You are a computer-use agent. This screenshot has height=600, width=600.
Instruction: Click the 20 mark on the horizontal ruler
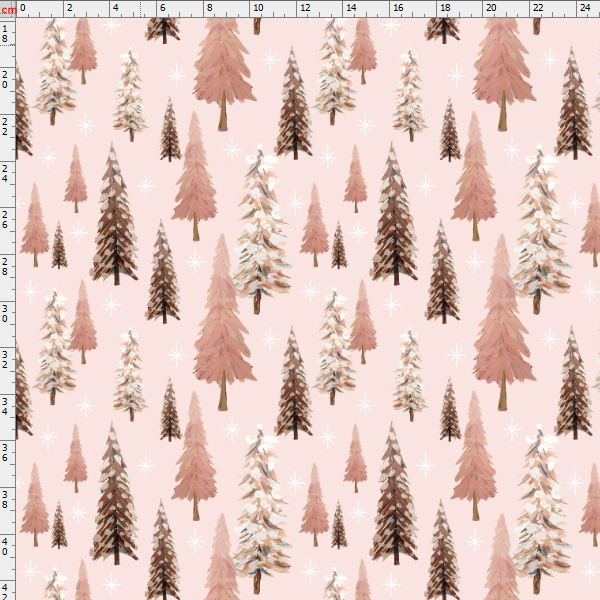(491, 7)
